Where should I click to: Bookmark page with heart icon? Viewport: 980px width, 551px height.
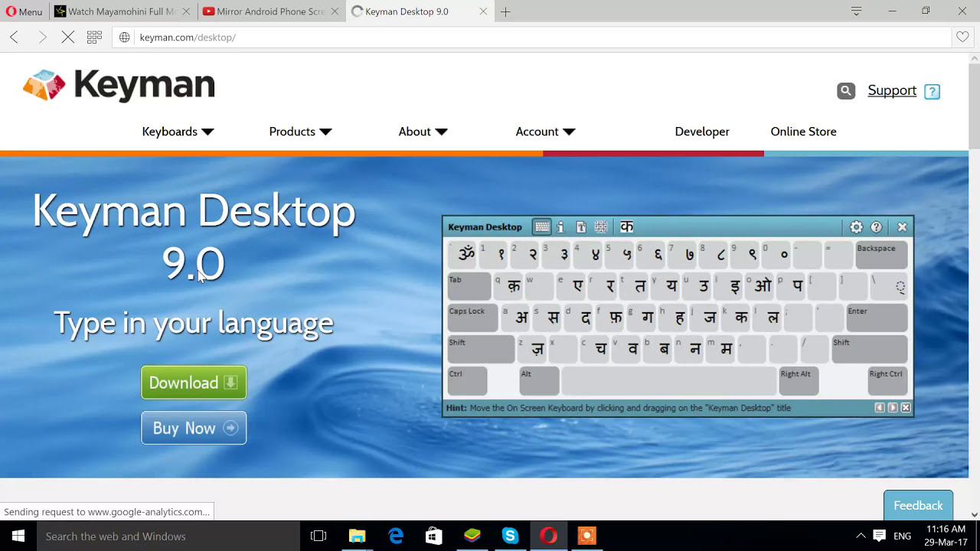click(x=962, y=37)
